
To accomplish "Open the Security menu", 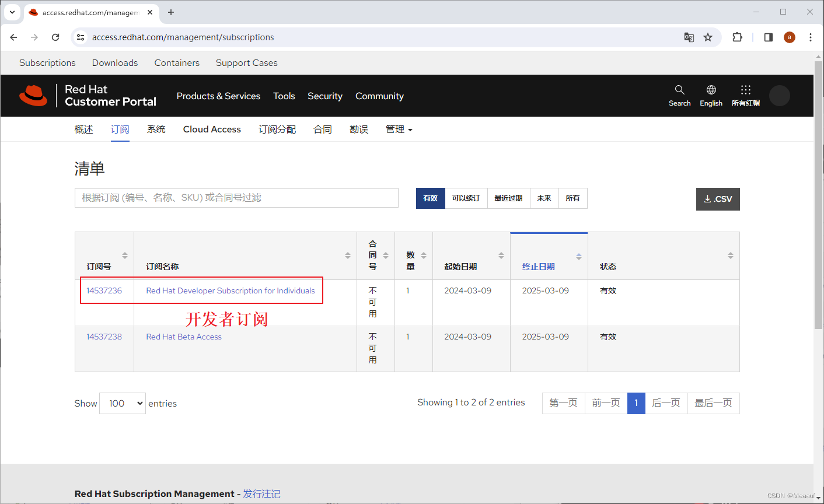I will (x=325, y=96).
